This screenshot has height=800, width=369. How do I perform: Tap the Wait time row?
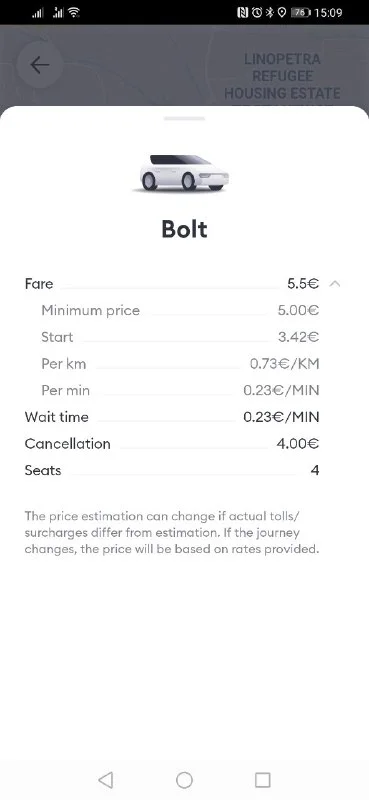click(172, 417)
